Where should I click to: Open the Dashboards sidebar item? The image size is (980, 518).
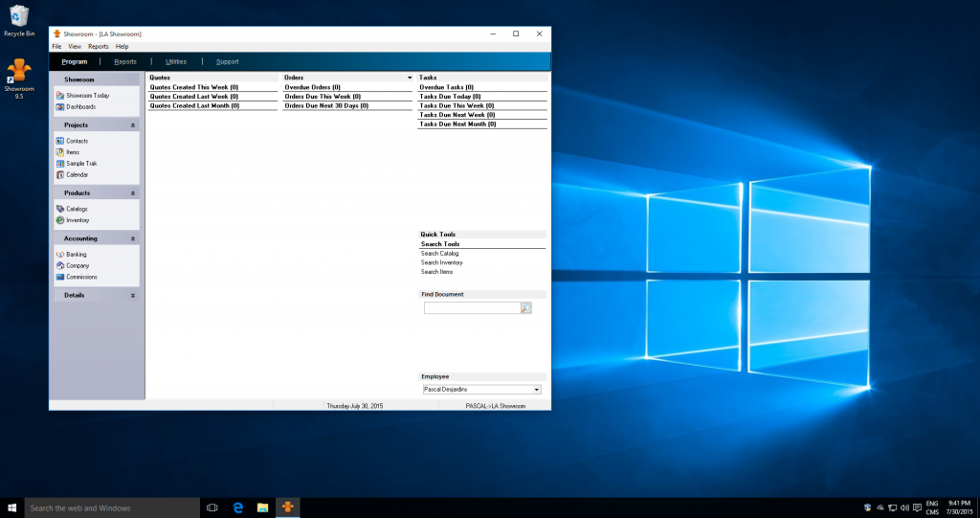pos(80,106)
